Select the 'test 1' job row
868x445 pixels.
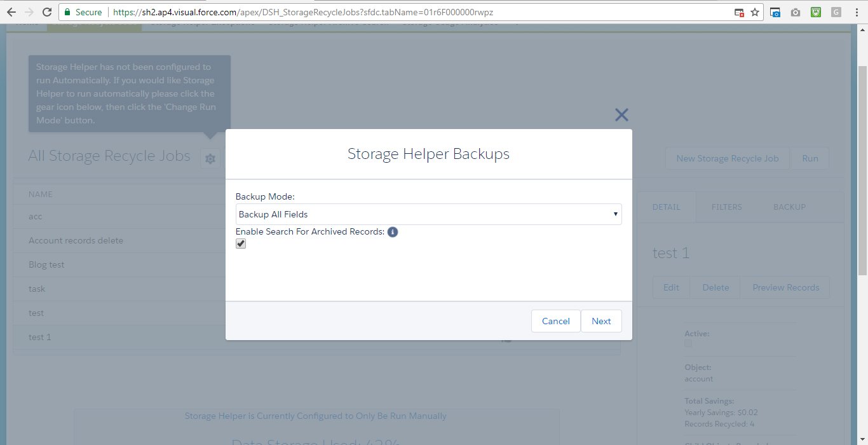316,337
